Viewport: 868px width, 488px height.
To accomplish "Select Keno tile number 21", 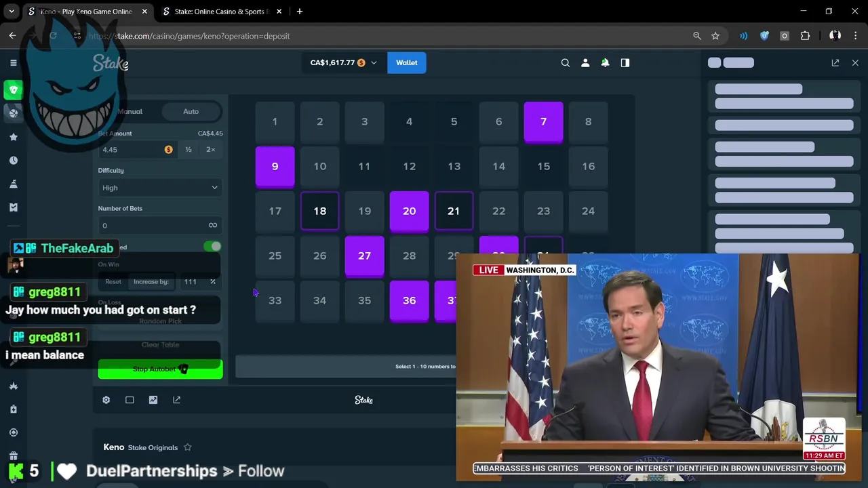I will (454, 211).
